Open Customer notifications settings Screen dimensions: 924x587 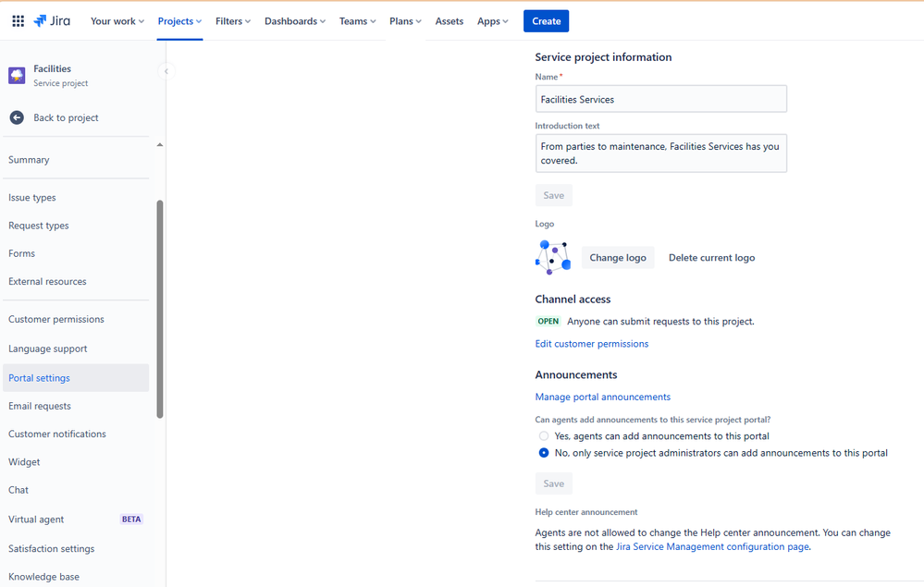(76, 434)
